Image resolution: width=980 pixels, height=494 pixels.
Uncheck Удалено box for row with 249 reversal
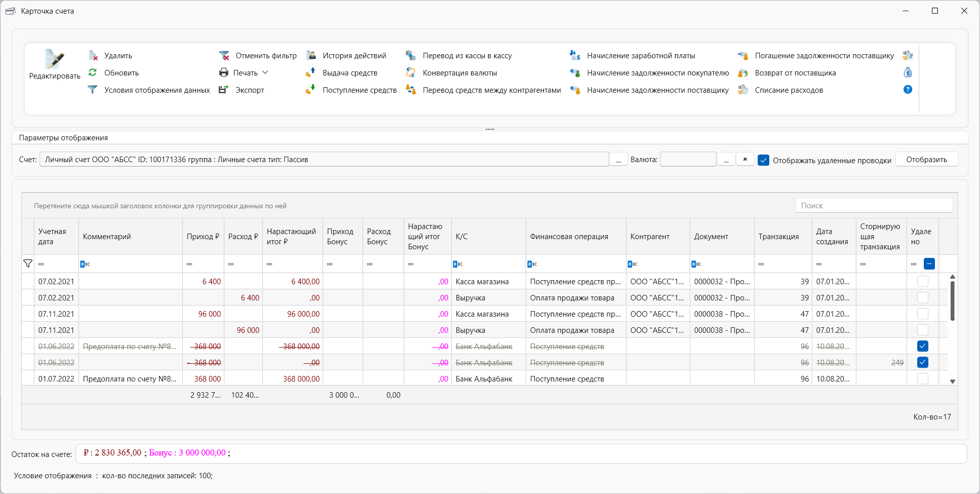[x=923, y=362]
